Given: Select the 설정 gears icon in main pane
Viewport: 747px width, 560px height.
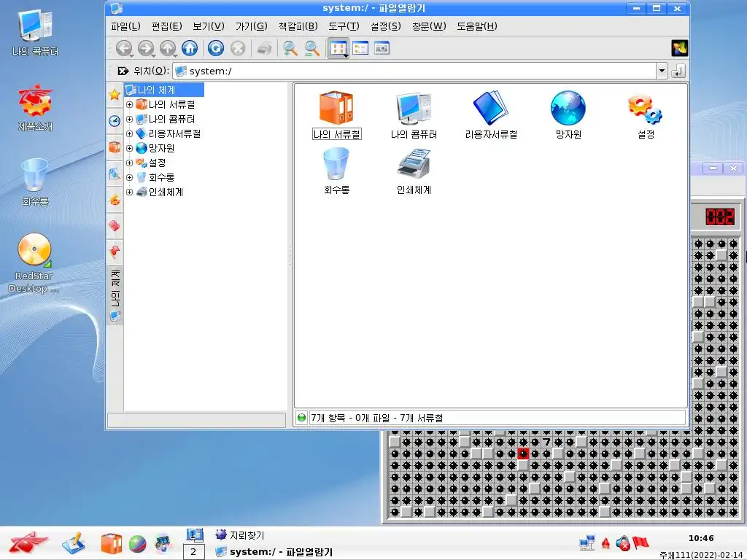Looking at the screenshot, I should [646, 114].
